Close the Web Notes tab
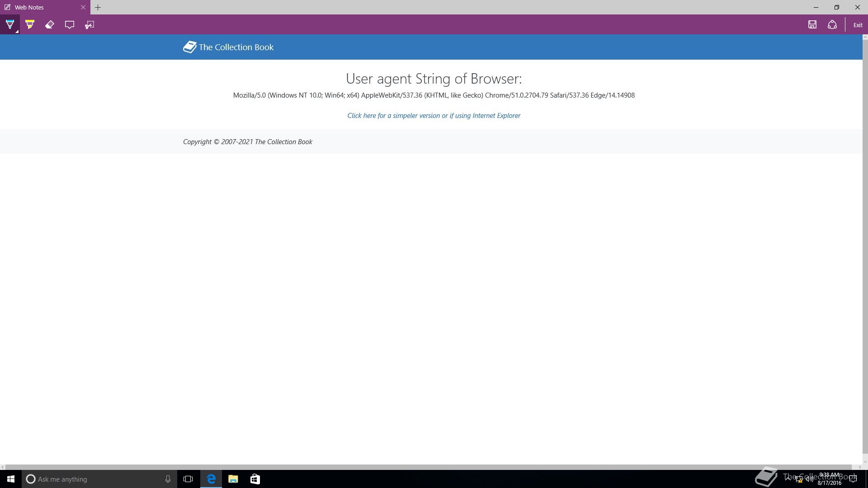Image resolution: width=868 pixels, height=488 pixels. pos(83,7)
